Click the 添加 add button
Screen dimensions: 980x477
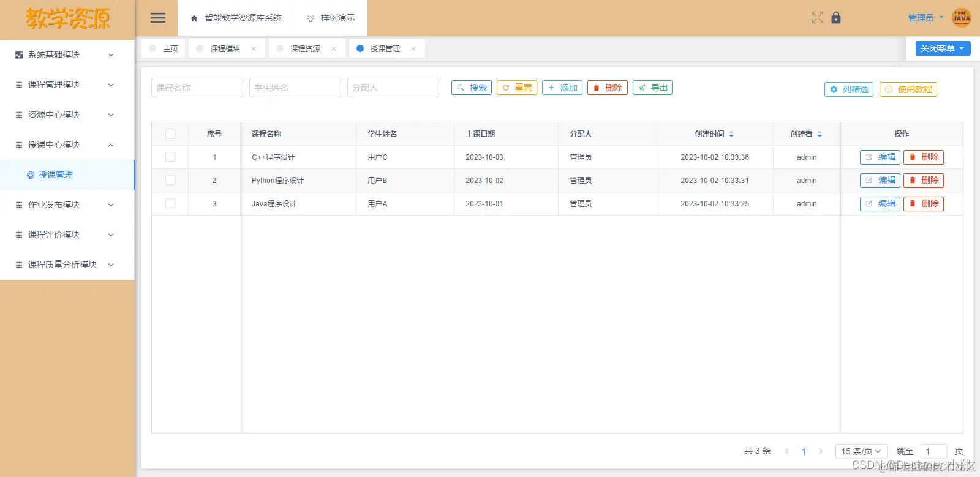562,88
